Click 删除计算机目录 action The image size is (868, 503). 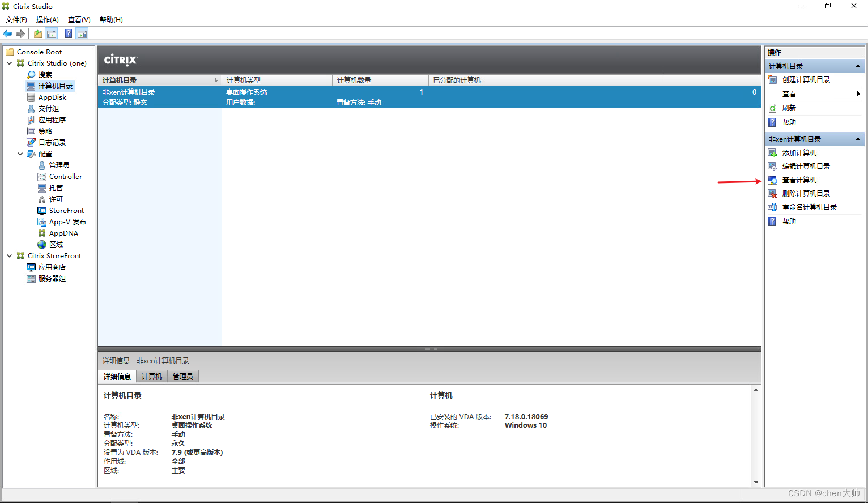[806, 194]
